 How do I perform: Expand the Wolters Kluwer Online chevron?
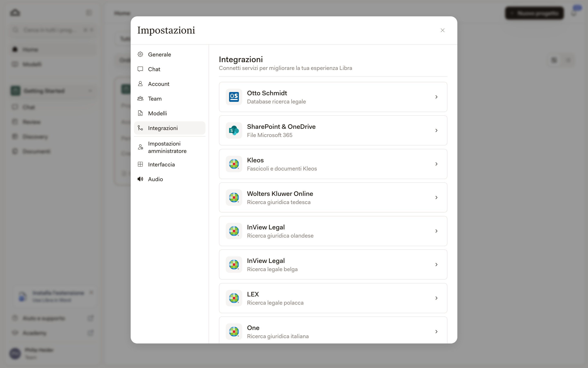click(436, 198)
